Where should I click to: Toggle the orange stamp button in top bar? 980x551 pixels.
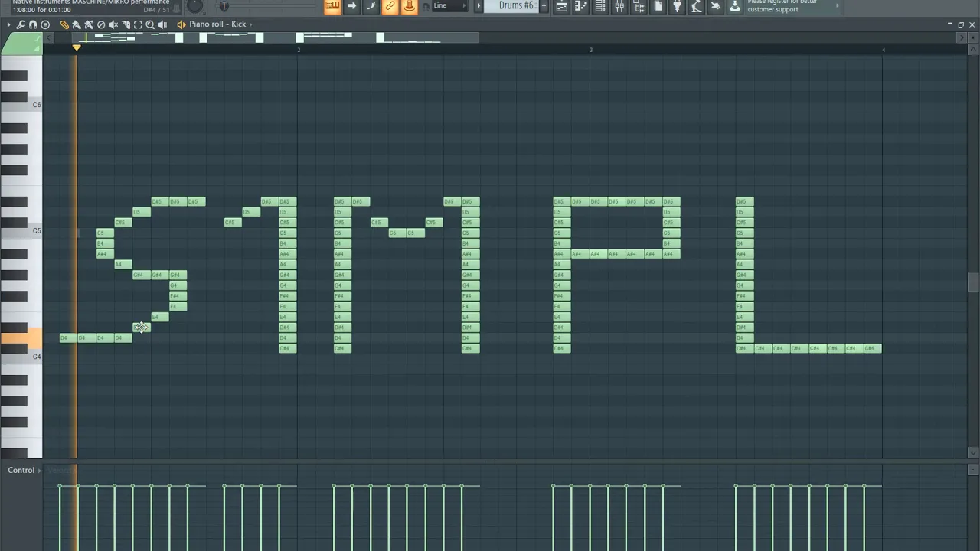click(409, 6)
